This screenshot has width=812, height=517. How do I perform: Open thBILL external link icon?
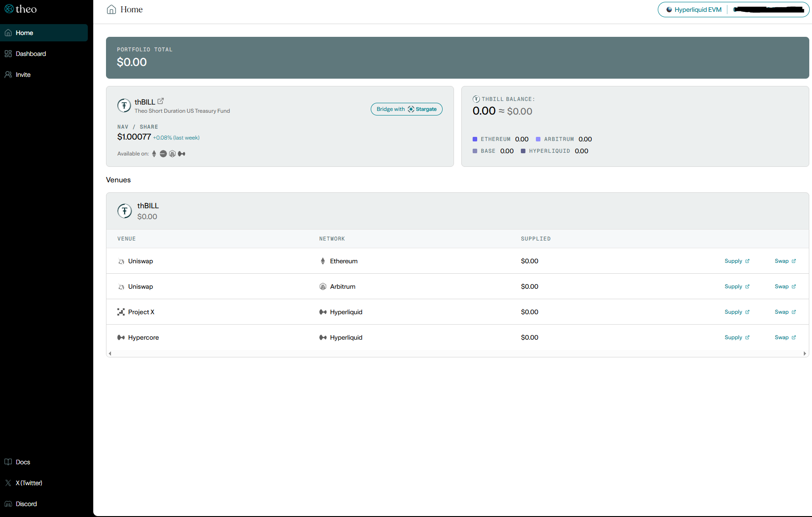pos(161,101)
